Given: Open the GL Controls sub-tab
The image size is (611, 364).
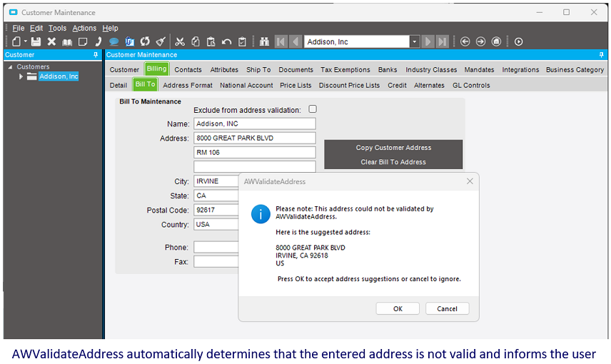Looking at the screenshot, I should tap(471, 86).
